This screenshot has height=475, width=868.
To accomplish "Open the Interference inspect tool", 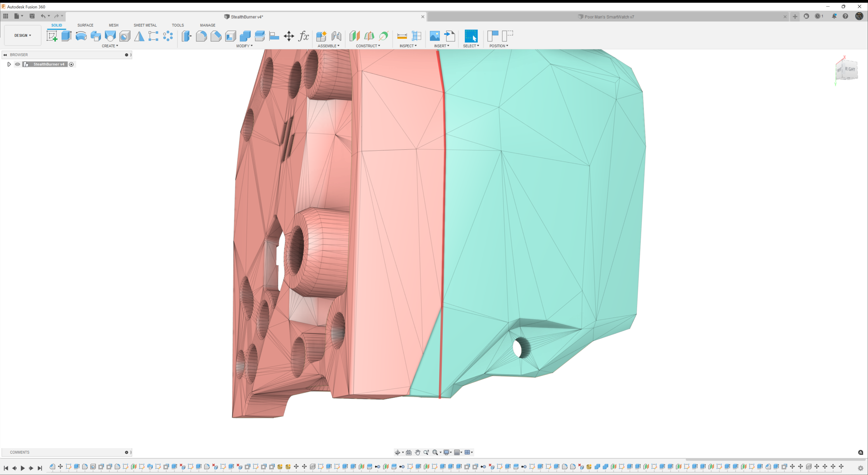I will tap(417, 36).
